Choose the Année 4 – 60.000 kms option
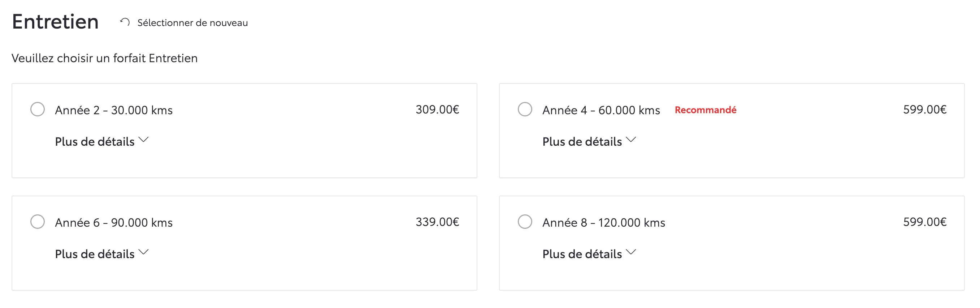Image resolution: width=980 pixels, height=308 pixels. 525,110
